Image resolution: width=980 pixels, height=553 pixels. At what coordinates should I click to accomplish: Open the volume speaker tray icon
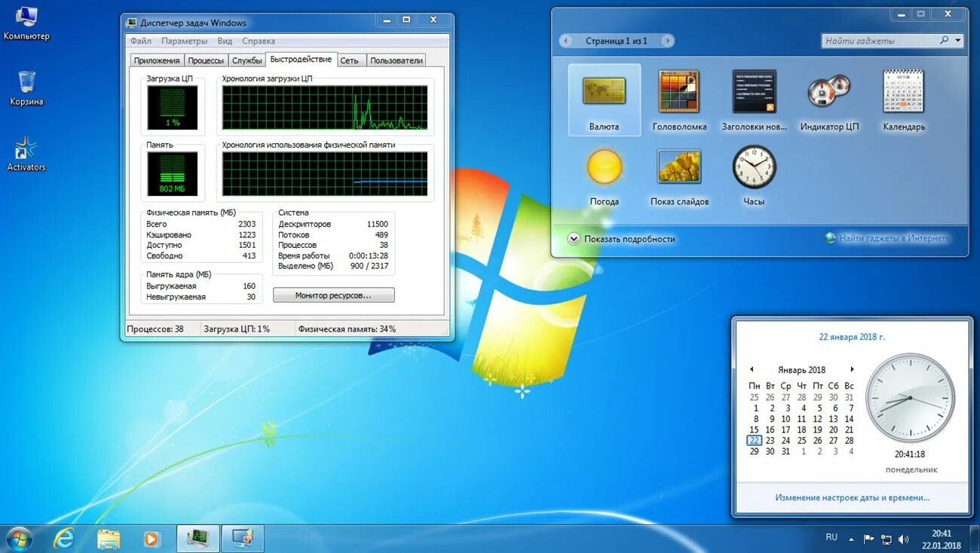(903, 539)
